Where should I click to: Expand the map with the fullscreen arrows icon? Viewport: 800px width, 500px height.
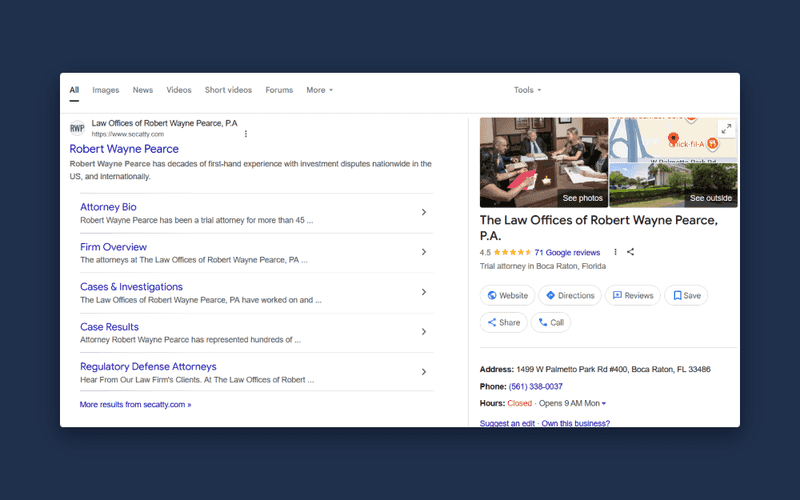point(727,129)
